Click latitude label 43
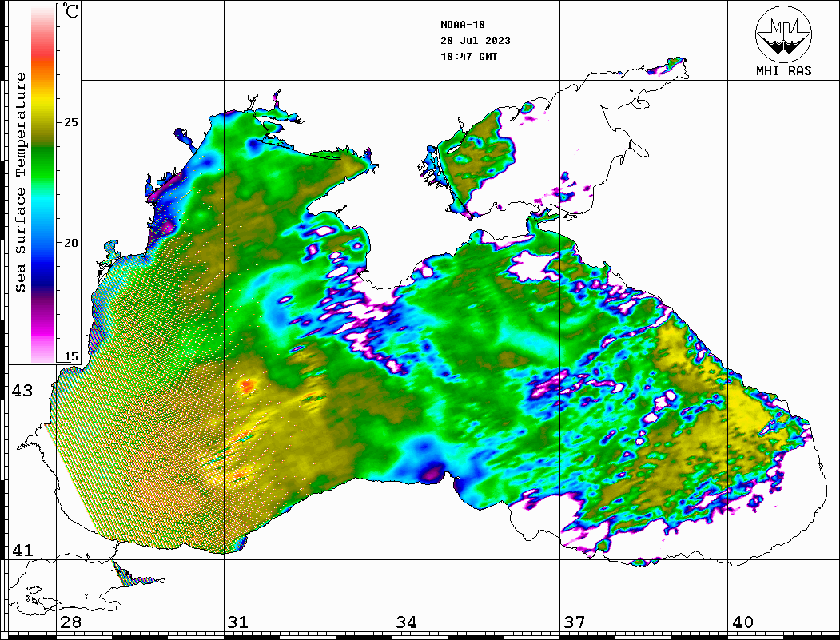Image resolution: width=840 pixels, height=640 pixels. click(x=22, y=391)
